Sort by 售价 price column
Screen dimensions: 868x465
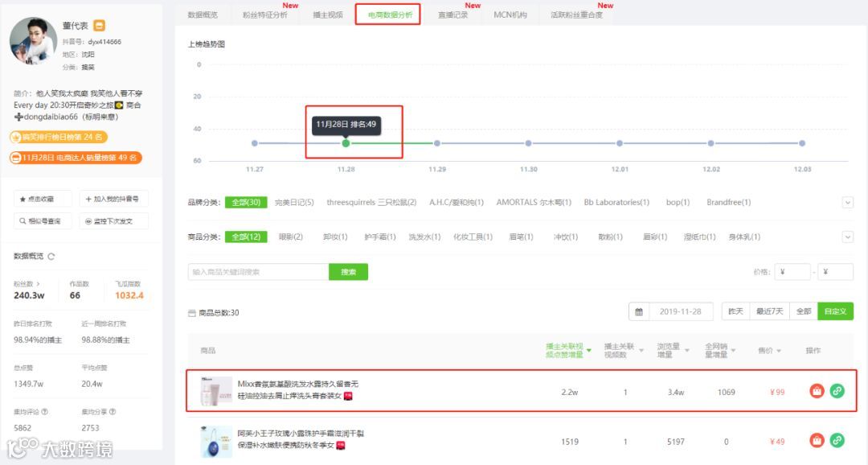(x=769, y=350)
